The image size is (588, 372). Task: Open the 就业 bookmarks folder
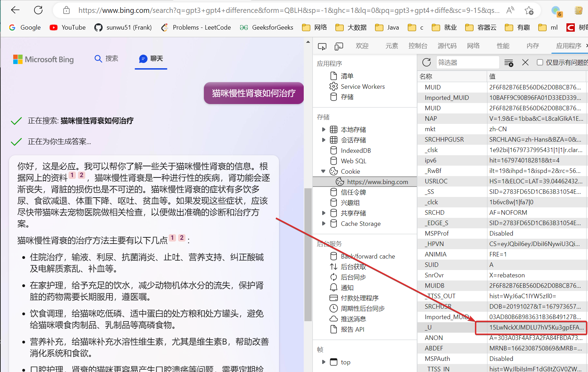click(x=444, y=27)
